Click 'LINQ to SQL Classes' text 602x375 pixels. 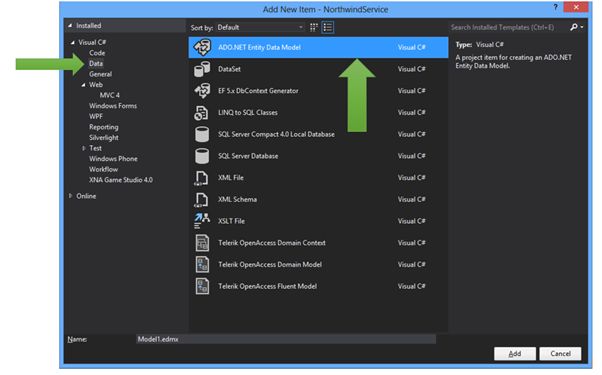[x=248, y=113]
